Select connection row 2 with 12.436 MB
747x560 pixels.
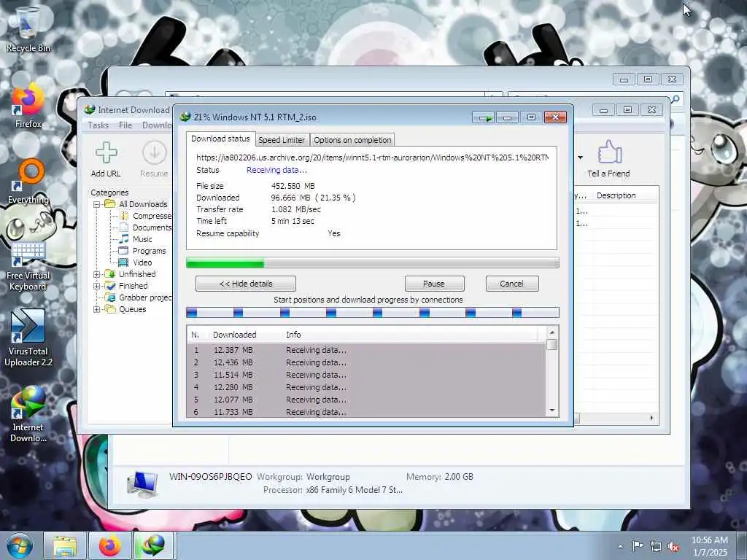[x=366, y=363]
